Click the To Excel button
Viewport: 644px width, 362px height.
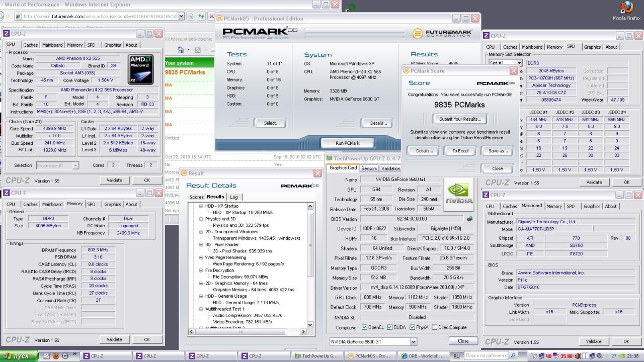tap(460, 151)
